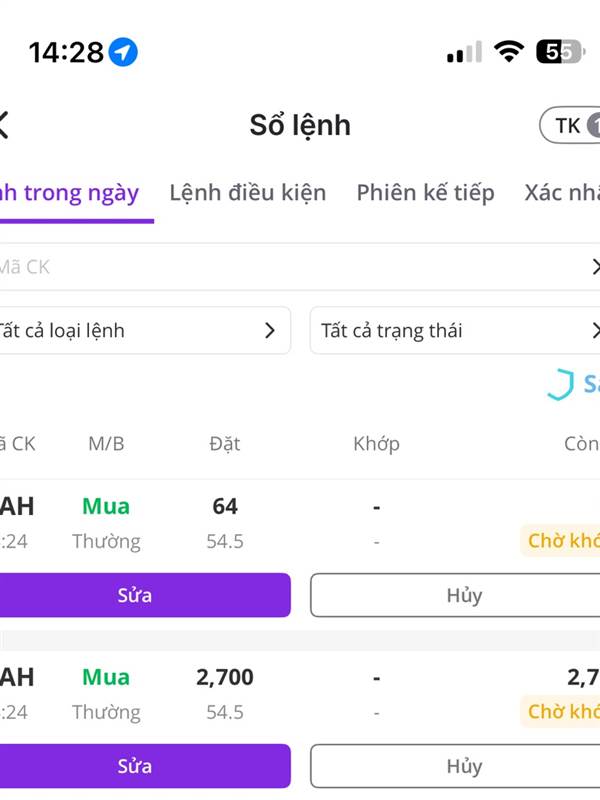Open the 'Mã CK' stock code field

(x=290, y=267)
